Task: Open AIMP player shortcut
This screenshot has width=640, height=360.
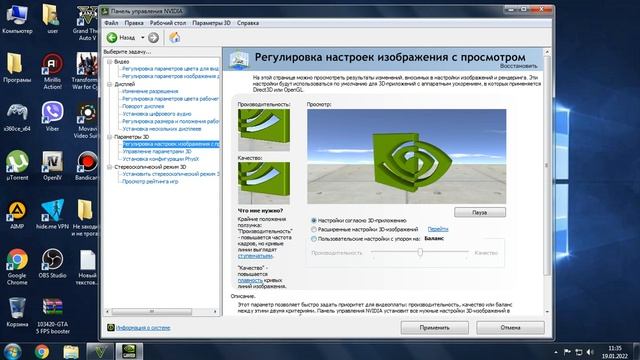Action: 17,215
